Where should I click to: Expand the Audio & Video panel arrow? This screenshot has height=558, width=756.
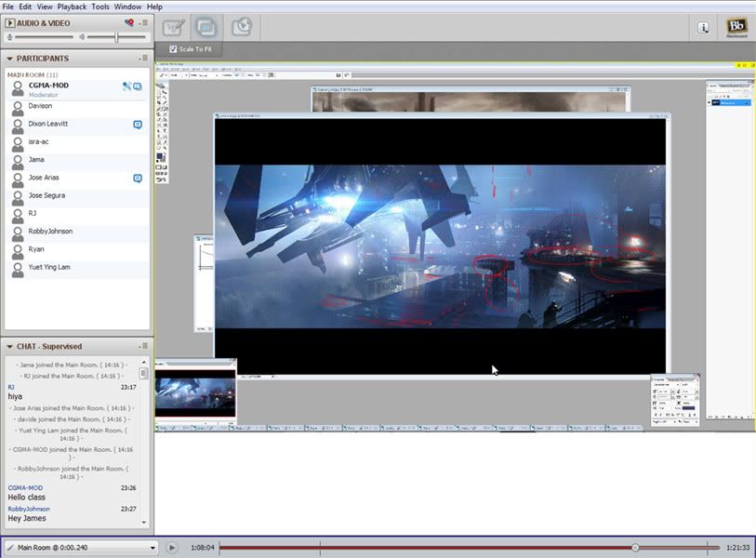[x=9, y=22]
